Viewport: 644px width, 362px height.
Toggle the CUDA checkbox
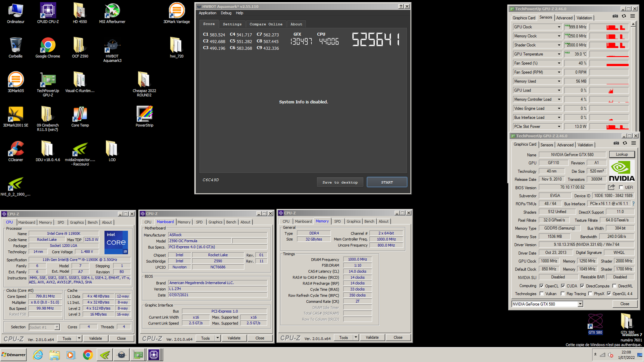563,286
